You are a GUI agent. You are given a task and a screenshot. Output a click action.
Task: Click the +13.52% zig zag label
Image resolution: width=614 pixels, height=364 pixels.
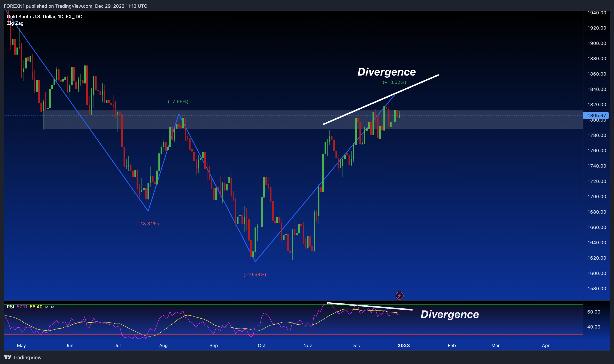[x=394, y=82]
